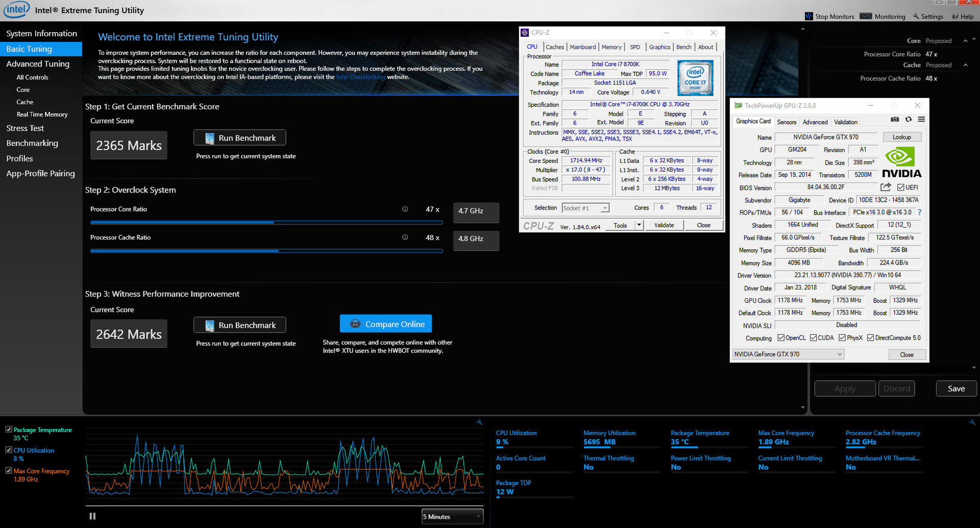
Task: Click the monitoring graph timeline bar
Action: (x=284, y=506)
